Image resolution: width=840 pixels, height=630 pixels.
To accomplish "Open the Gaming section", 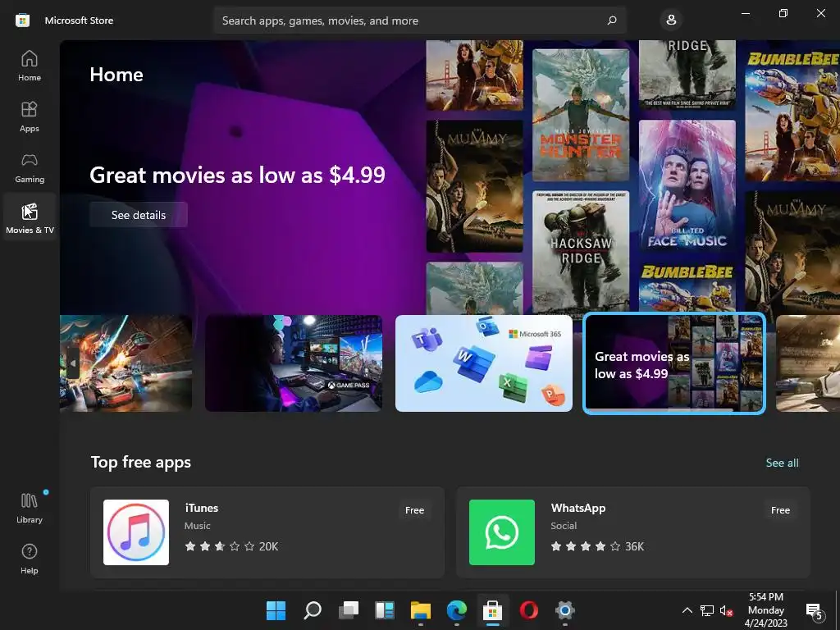I will (x=30, y=167).
